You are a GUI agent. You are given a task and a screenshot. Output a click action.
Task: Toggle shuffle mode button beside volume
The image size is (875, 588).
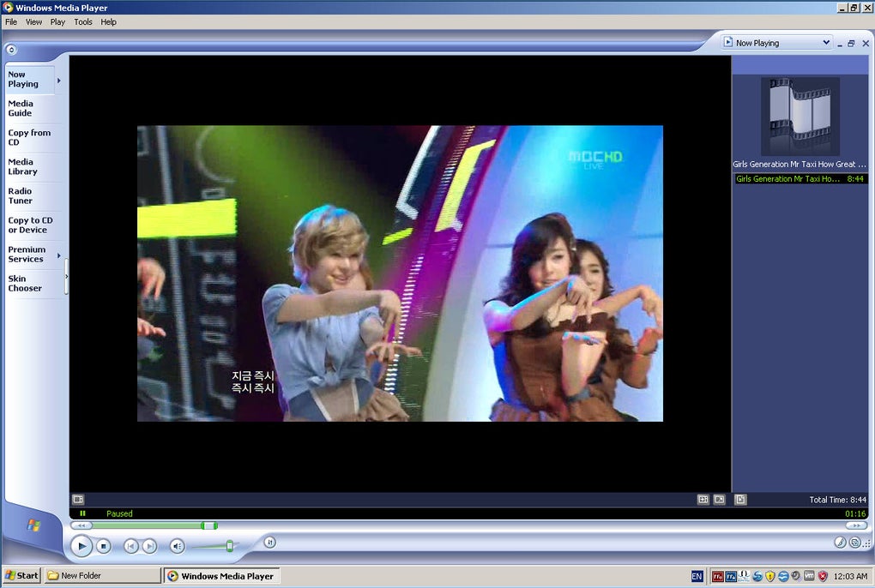point(269,542)
